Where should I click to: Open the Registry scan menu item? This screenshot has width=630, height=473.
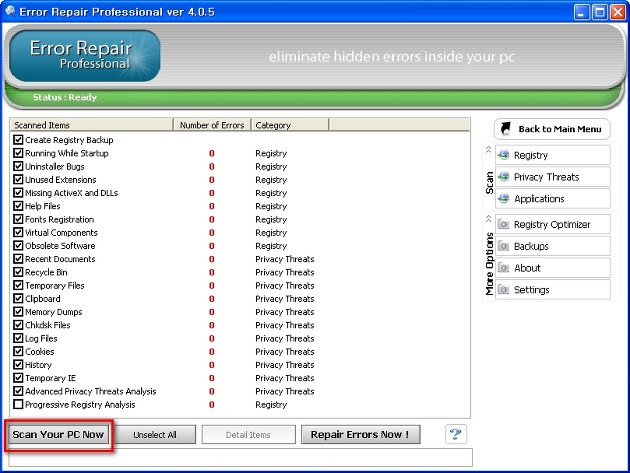pyautogui.click(x=553, y=155)
